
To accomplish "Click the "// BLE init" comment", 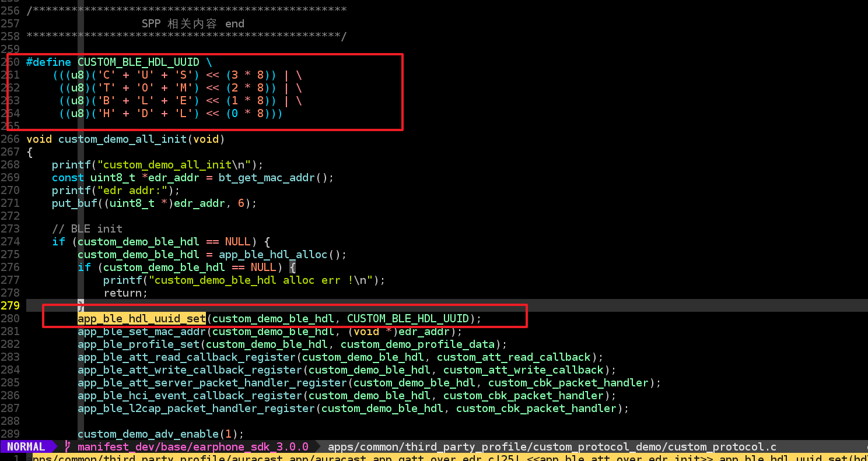I will [87, 229].
